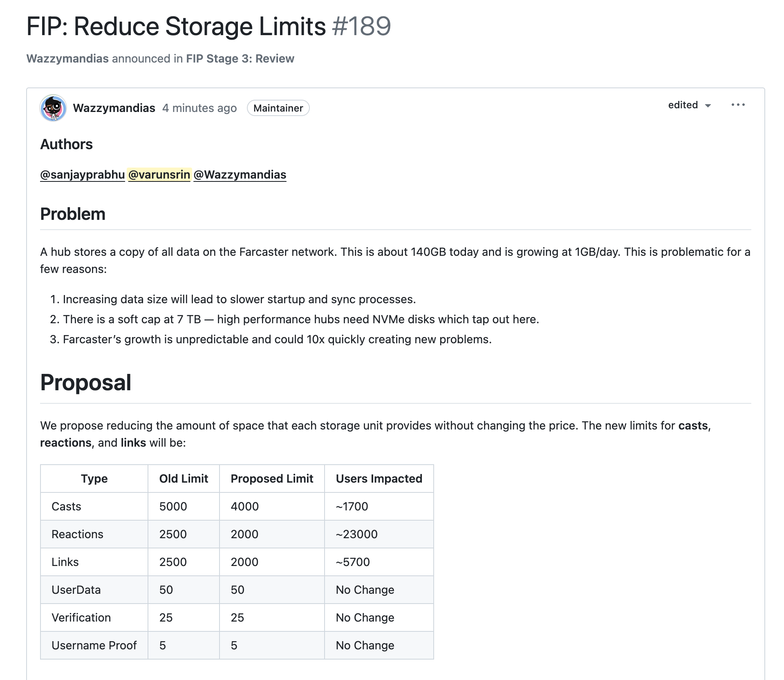Select the Reactions row label in table
The image size is (784, 680).
point(77,534)
